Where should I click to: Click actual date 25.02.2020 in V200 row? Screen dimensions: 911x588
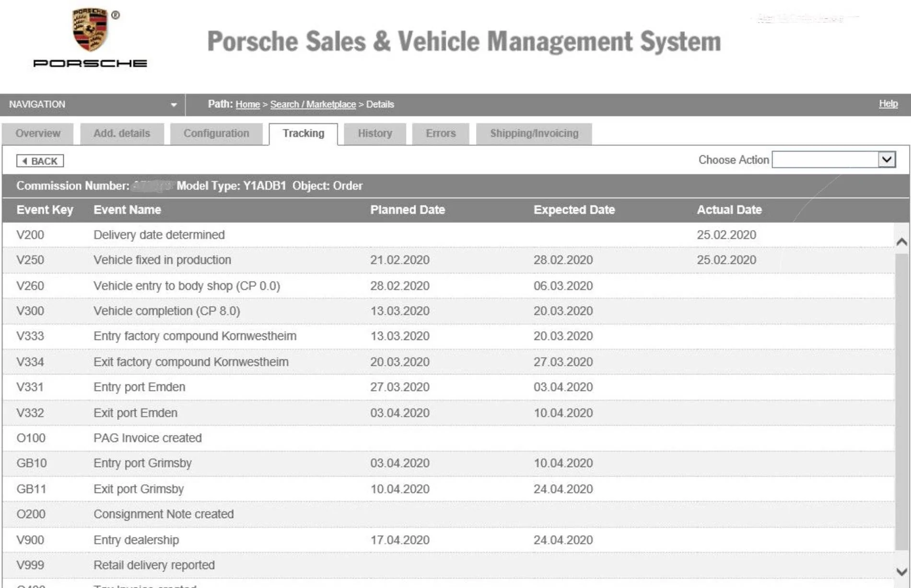coord(726,235)
